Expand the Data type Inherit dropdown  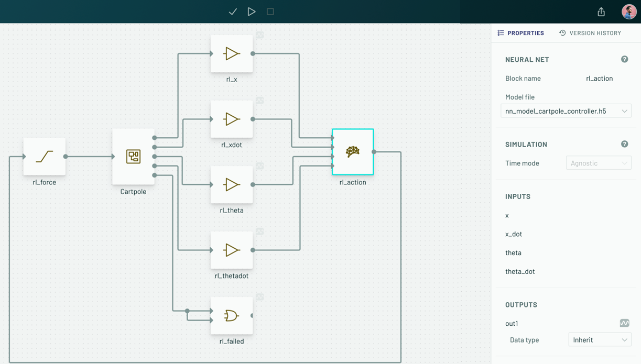(x=600, y=340)
